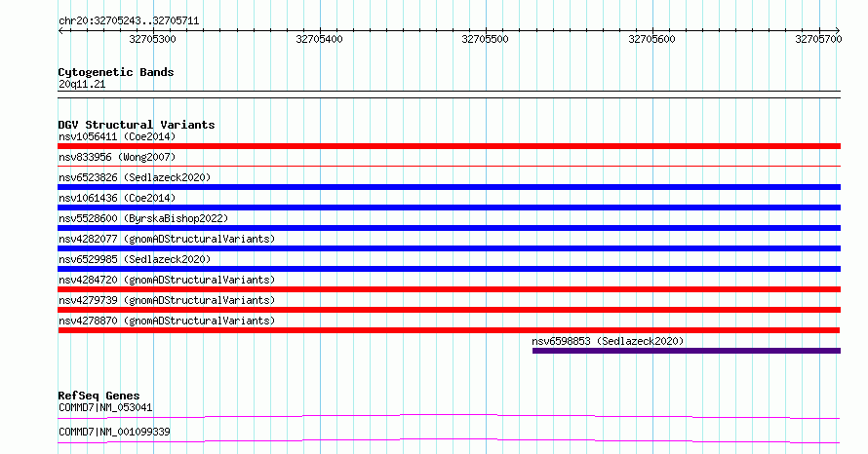Click the COMMD7|NM_053041 gene label
Viewport: 868px width, 454px height.
[x=105, y=407]
